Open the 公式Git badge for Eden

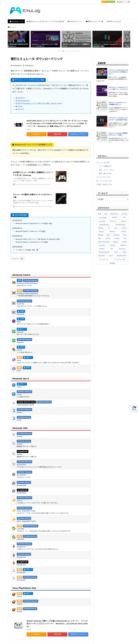point(21,319)
